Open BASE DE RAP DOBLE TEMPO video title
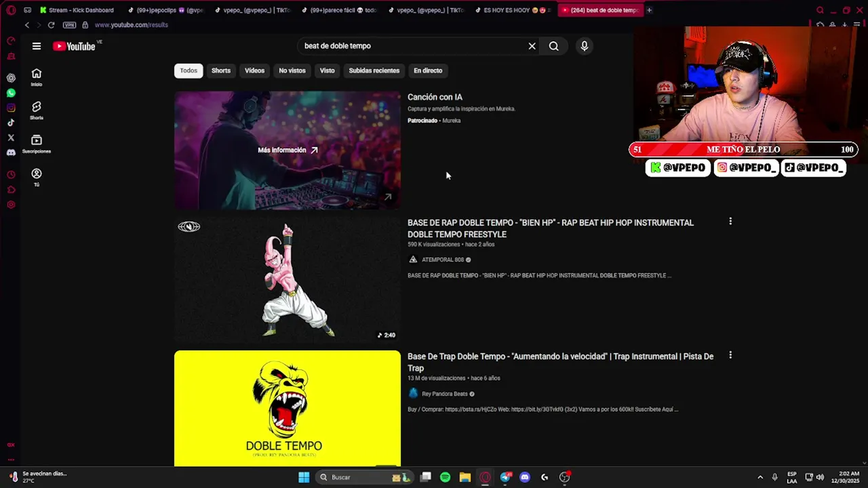This screenshot has height=488, width=868. tap(551, 228)
